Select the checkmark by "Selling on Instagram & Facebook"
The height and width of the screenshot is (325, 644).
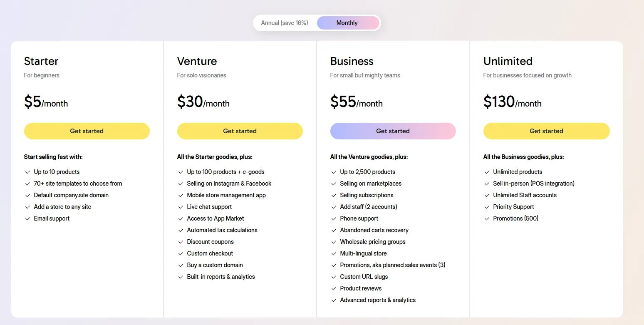click(x=181, y=183)
